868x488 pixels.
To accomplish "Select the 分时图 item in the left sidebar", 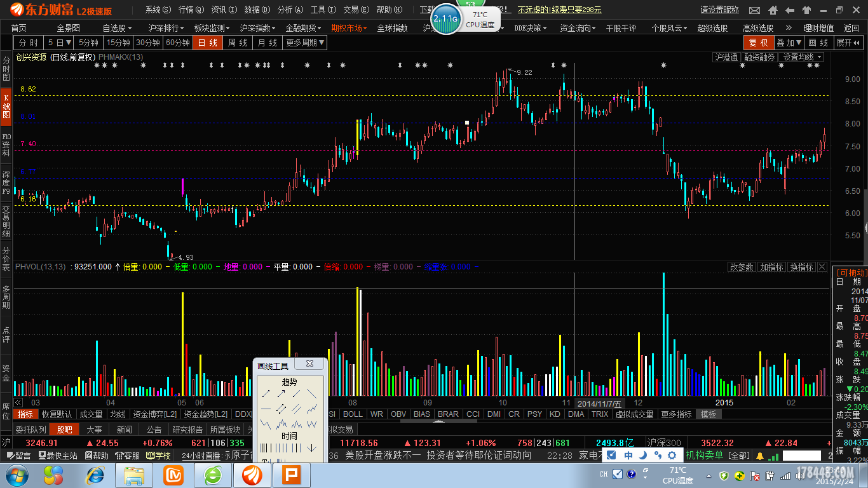I will point(6,69).
